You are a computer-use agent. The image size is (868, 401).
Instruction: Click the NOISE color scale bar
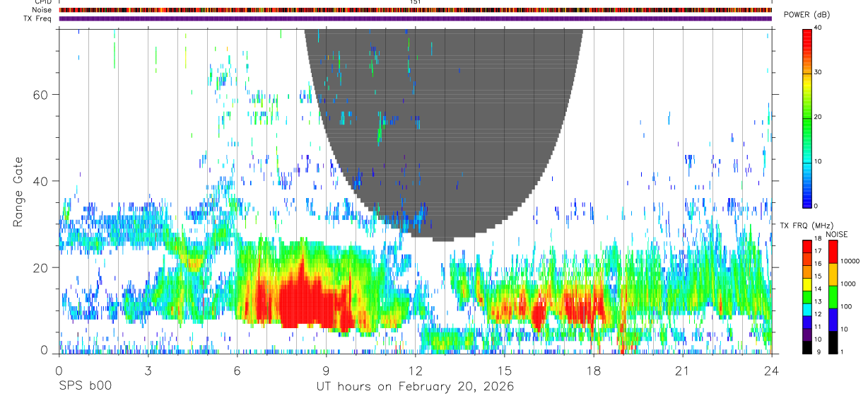[x=833, y=296]
